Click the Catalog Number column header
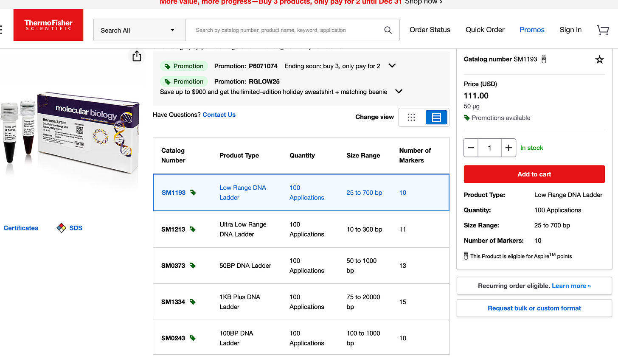This screenshot has width=618, height=364. 173,155
